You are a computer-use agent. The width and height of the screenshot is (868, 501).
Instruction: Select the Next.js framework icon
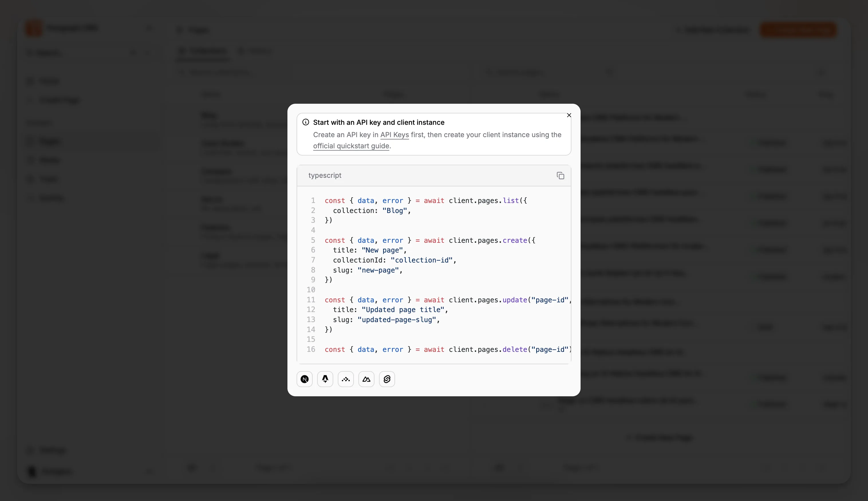(x=305, y=379)
